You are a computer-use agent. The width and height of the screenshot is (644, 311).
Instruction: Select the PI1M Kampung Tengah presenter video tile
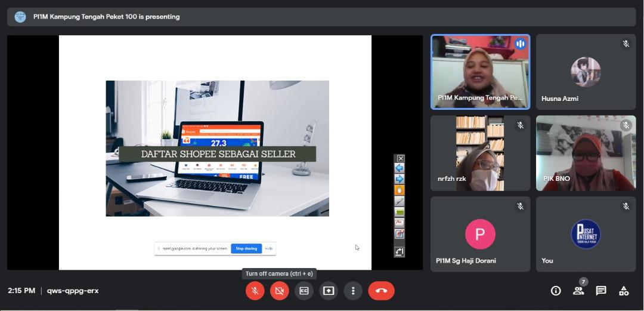pos(480,72)
